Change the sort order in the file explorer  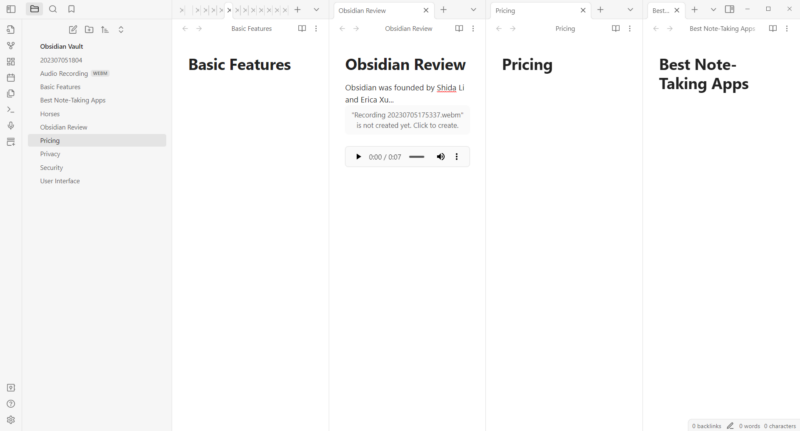pos(105,30)
